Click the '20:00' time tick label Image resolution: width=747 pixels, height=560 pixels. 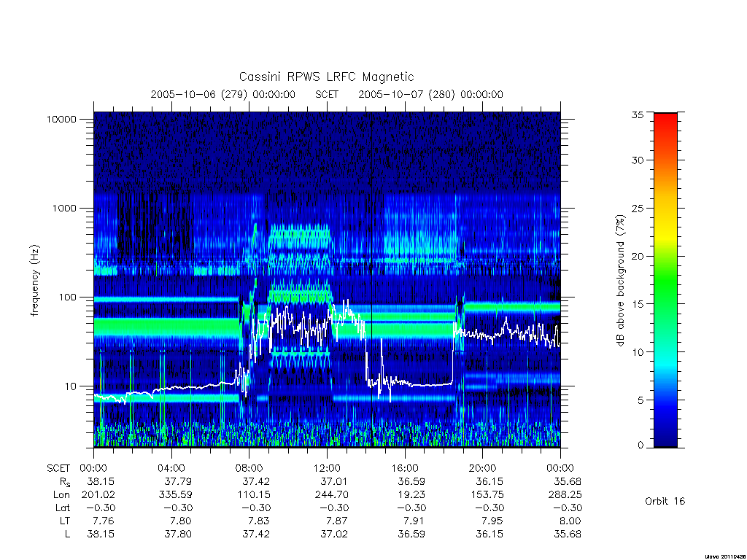(483, 468)
